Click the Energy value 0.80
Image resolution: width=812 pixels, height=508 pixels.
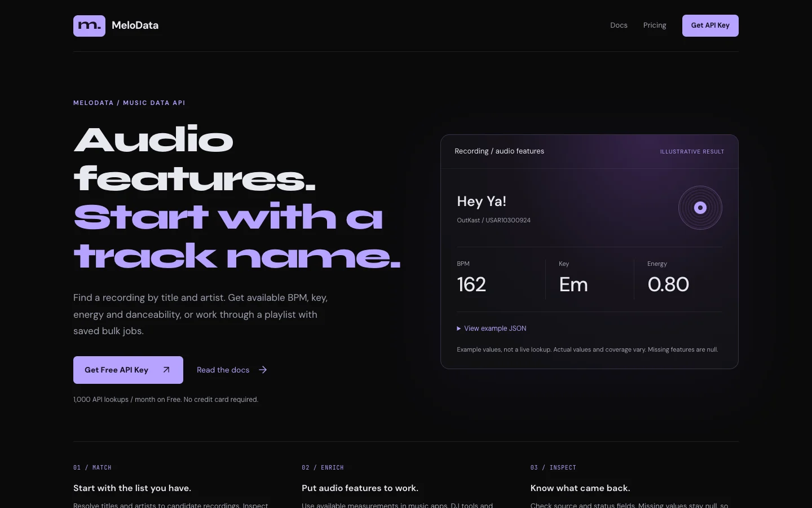(x=668, y=284)
